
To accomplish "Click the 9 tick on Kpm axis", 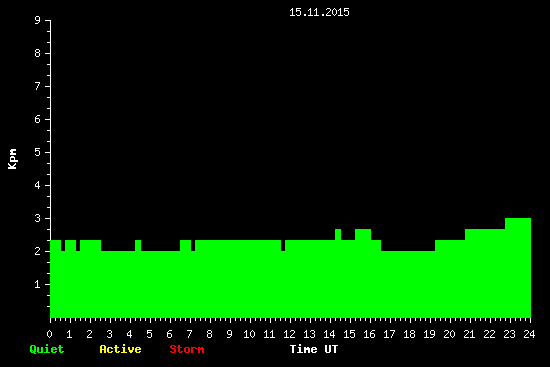I will pyautogui.click(x=38, y=20).
